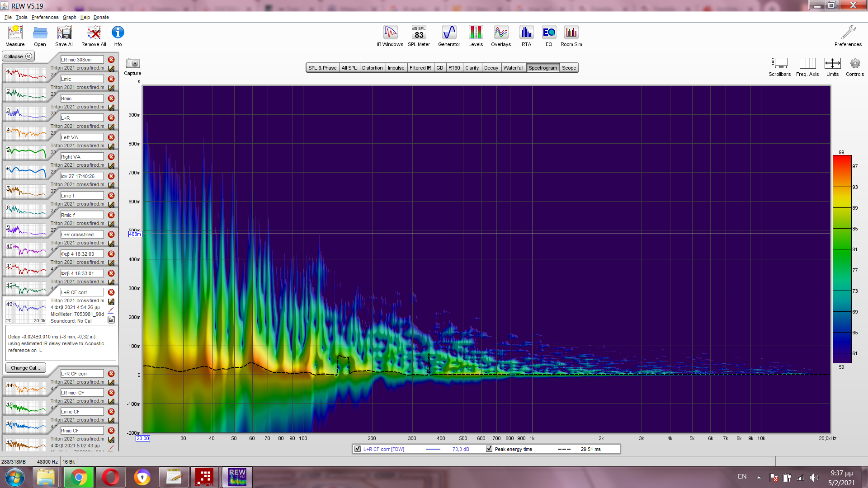Screen dimensions: 868x488
Task: Open the Preferences menu
Action: tap(45, 17)
